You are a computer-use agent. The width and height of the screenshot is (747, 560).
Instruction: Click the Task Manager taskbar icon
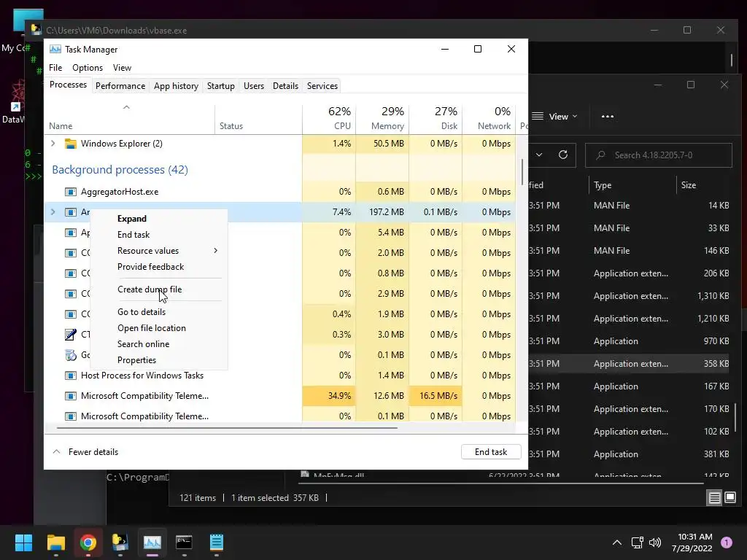(x=152, y=542)
